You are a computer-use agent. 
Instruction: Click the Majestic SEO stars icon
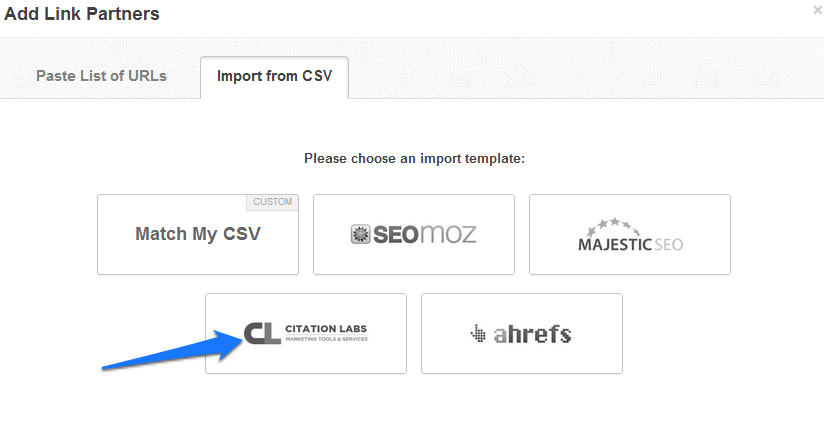[x=629, y=224]
